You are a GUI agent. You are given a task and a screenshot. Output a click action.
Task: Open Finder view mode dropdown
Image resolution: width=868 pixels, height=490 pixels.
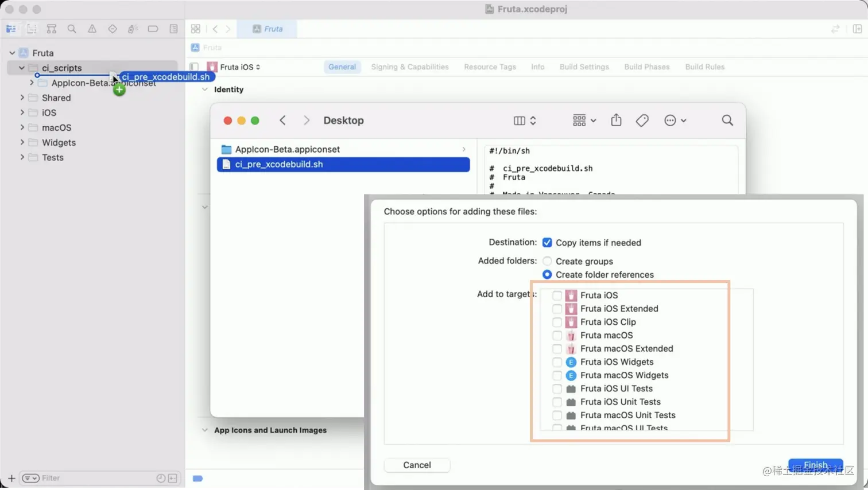coord(525,120)
